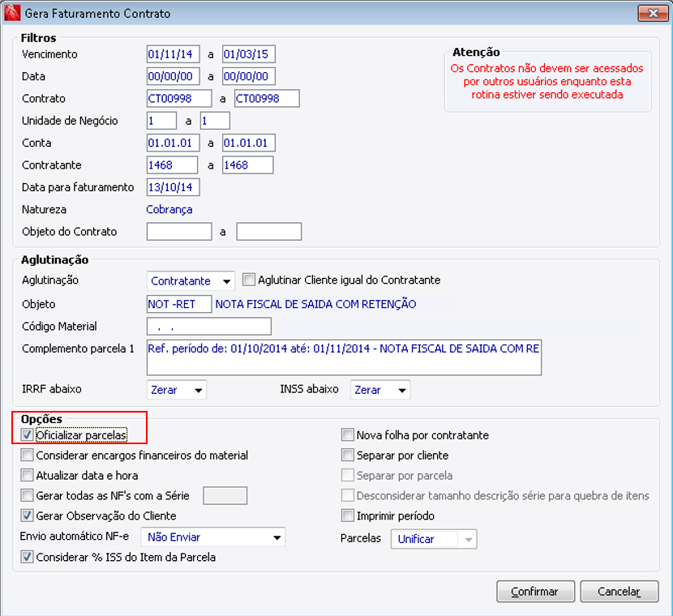This screenshot has width=673, height=616.
Task: Uncheck the Oficializar parcelas checkbox
Action: pyautogui.click(x=27, y=435)
